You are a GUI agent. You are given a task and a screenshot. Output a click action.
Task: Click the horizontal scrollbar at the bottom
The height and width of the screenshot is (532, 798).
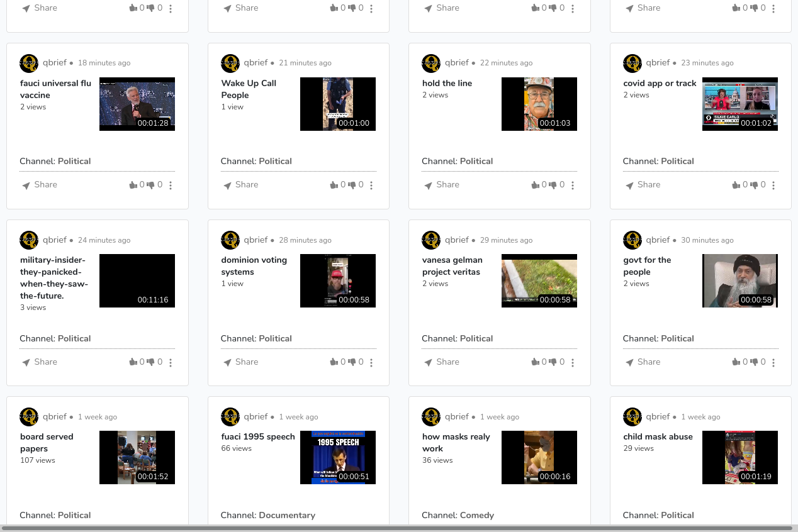(x=398, y=528)
